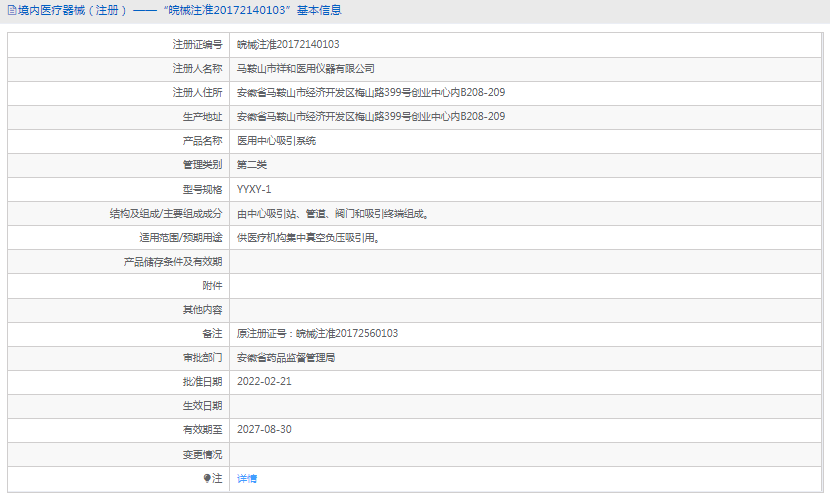This screenshot has height=499, width=830.
Task: Click the 结构及组成/主要组成成分 label
Action: 166,214
